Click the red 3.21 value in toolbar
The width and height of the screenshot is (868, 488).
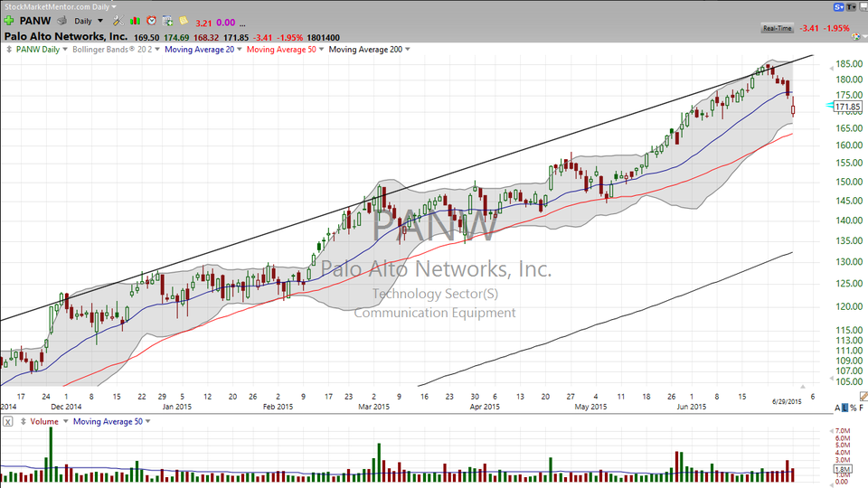pyautogui.click(x=203, y=23)
